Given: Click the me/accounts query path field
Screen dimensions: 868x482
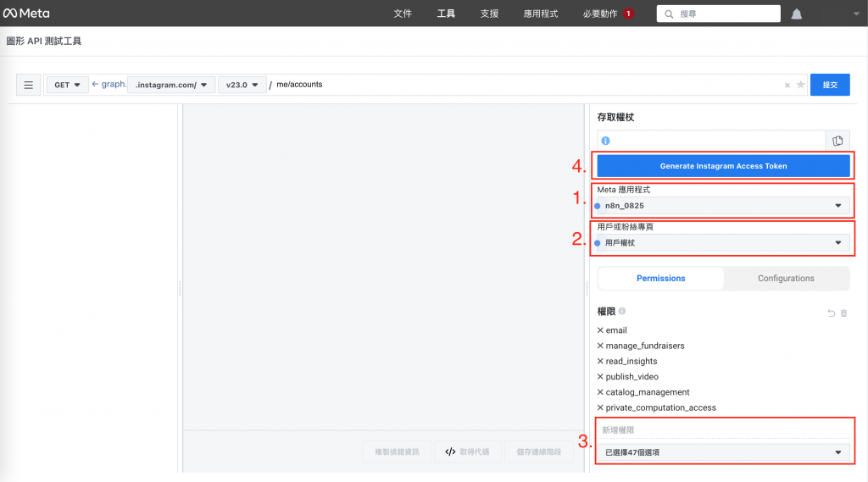Looking at the screenshot, I should pyautogui.click(x=526, y=85).
